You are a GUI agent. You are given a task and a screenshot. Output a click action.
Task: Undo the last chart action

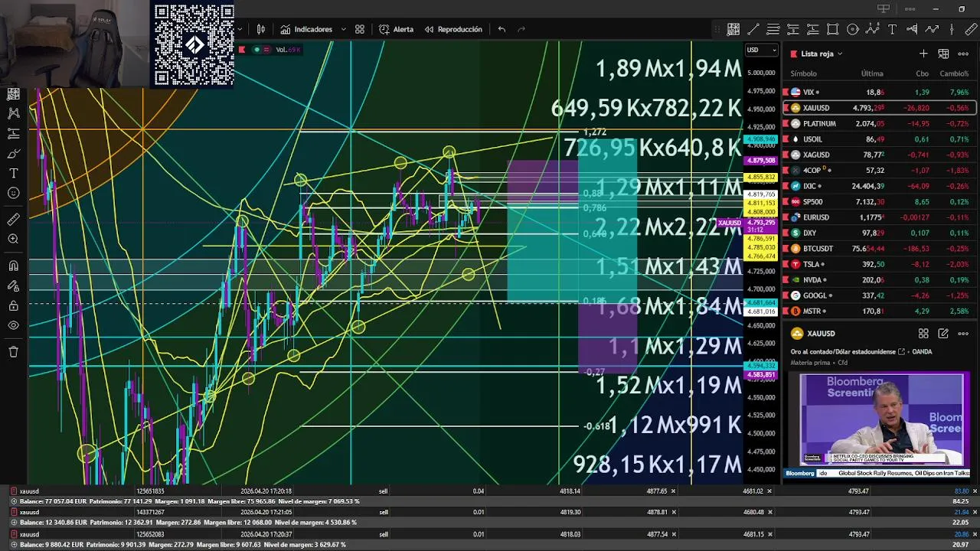point(501,29)
